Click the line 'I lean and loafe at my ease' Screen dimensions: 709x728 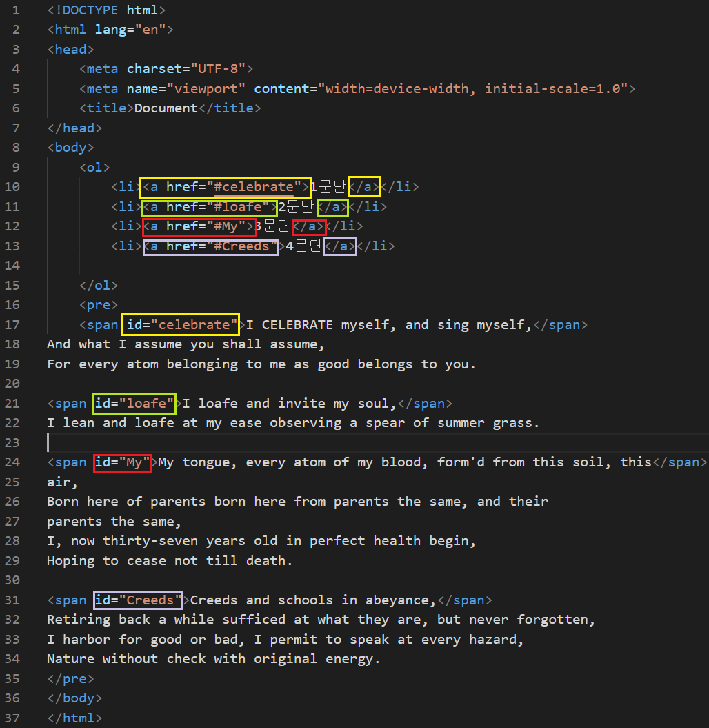point(293,423)
